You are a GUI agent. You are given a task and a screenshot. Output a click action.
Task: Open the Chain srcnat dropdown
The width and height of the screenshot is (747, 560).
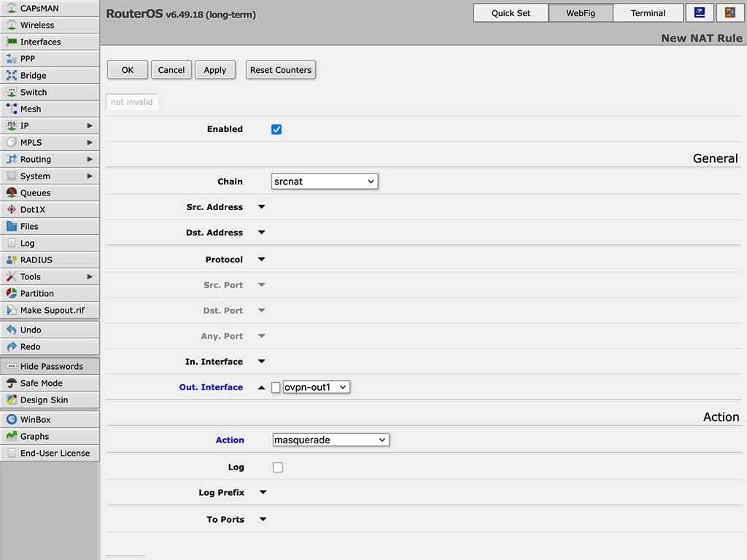tap(324, 182)
